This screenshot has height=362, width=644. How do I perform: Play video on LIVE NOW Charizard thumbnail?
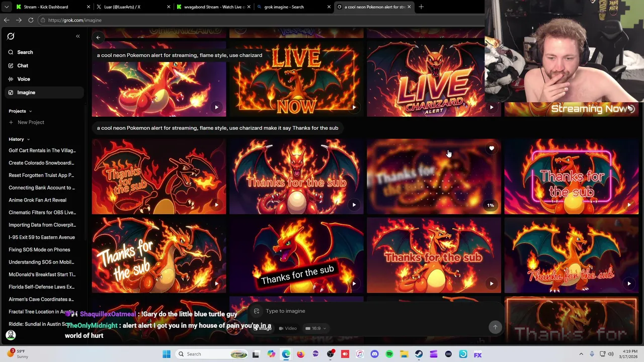coord(354,107)
